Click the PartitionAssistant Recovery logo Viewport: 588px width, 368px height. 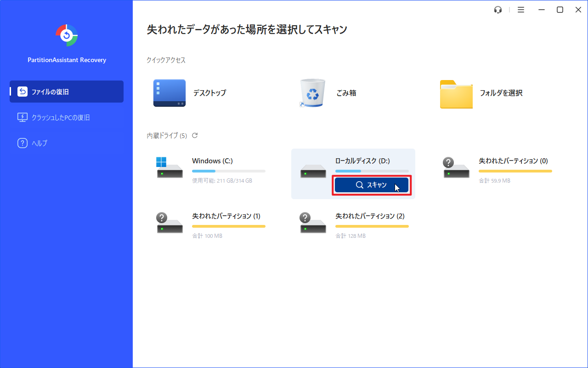[67, 35]
